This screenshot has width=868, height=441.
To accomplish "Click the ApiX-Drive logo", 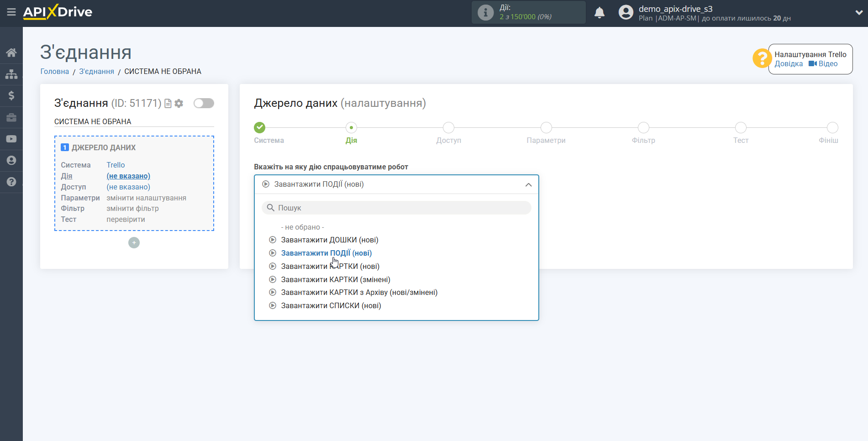I will click(58, 12).
